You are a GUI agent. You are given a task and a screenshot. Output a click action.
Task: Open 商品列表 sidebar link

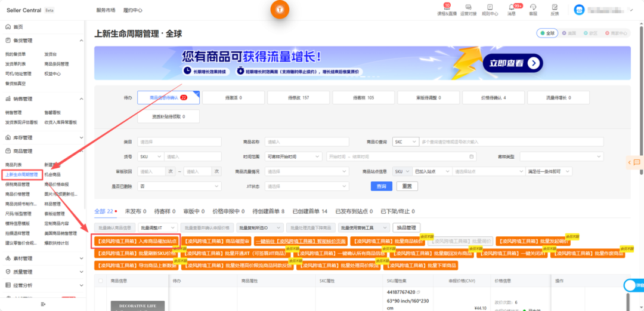click(x=14, y=165)
